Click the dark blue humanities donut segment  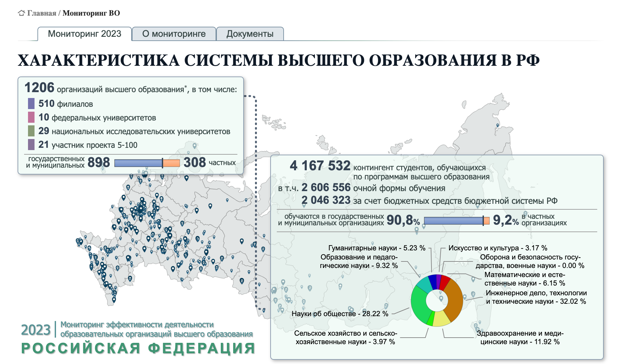(x=432, y=282)
